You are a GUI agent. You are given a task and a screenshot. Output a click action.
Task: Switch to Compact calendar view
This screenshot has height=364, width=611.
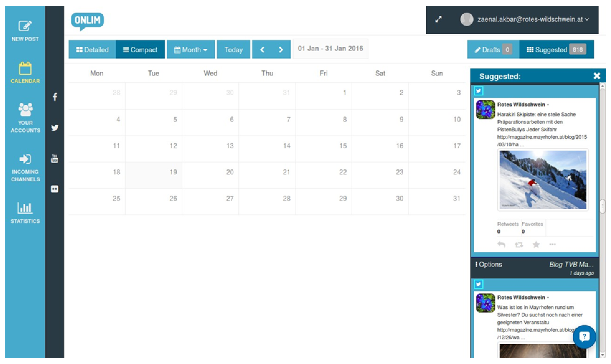[140, 50]
